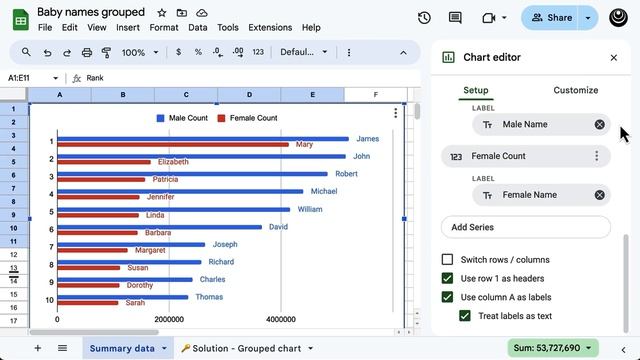Open the toolbar more options dots
Viewport: 640px width, 360px height.
pyautogui.click(x=349, y=52)
